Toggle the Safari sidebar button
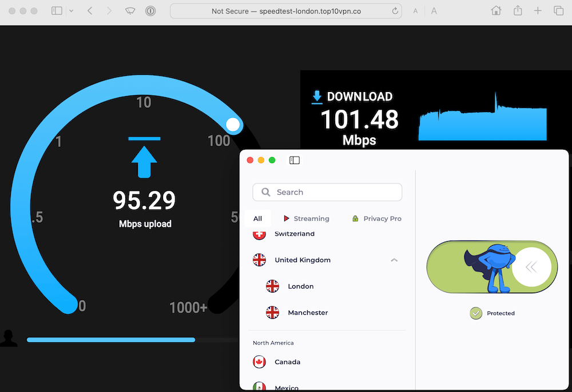The height and width of the screenshot is (392, 572). [57, 11]
